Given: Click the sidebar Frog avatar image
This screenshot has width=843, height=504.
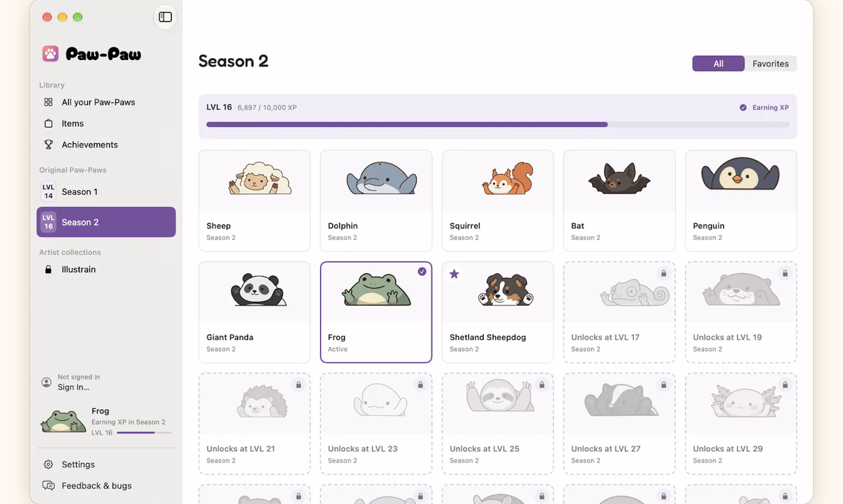Looking at the screenshot, I should 63,421.
